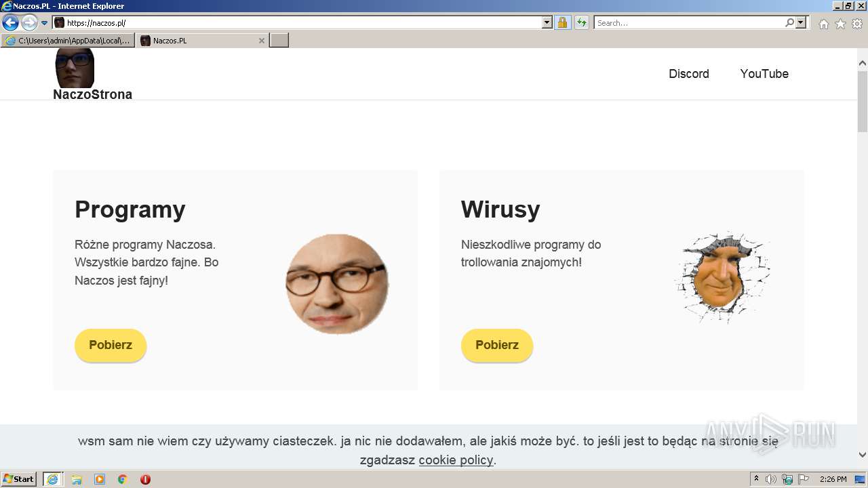This screenshot has width=868, height=488.
Task: Close the Naczos.PL tab
Action: (262, 41)
